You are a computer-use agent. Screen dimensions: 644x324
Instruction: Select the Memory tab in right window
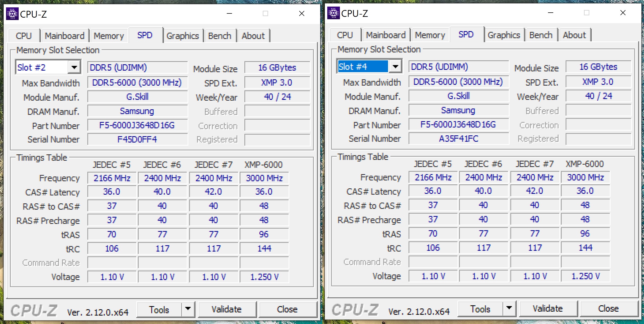coord(430,35)
